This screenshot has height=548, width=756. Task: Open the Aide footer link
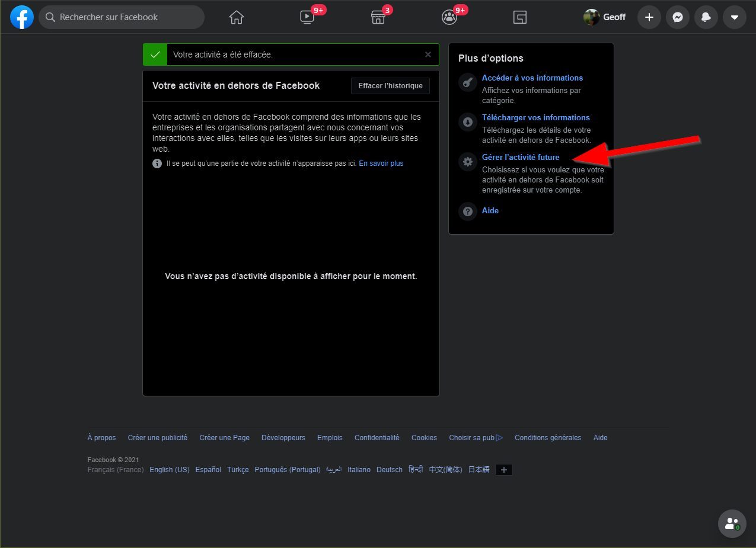(x=601, y=438)
